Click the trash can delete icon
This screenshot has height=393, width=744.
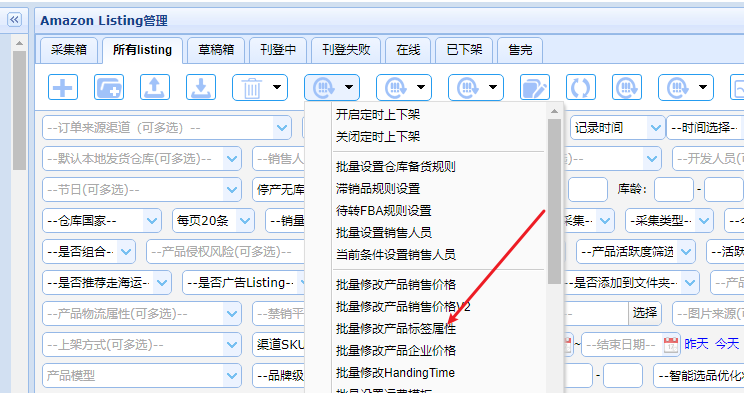(251, 88)
